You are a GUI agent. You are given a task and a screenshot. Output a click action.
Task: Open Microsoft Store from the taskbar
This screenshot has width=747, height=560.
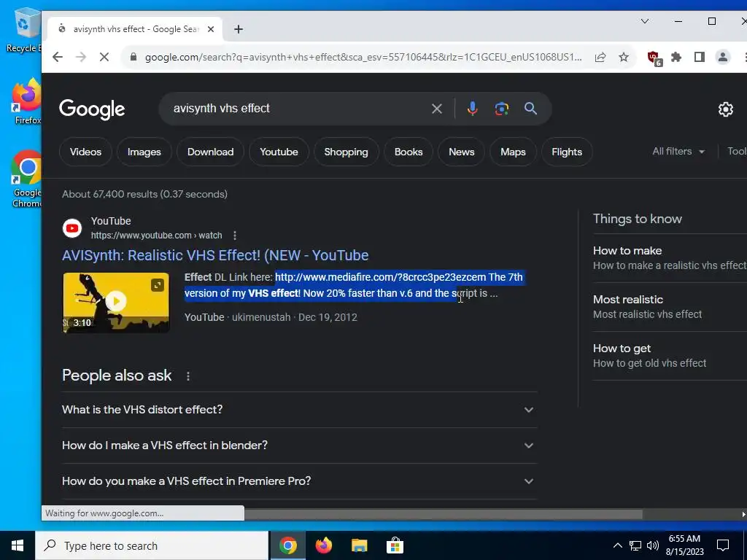tap(395, 545)
